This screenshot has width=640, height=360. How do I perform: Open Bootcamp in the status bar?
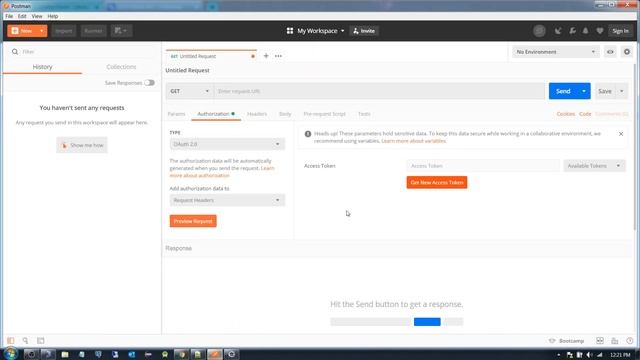pyautogui.click(x=567, y=341)
